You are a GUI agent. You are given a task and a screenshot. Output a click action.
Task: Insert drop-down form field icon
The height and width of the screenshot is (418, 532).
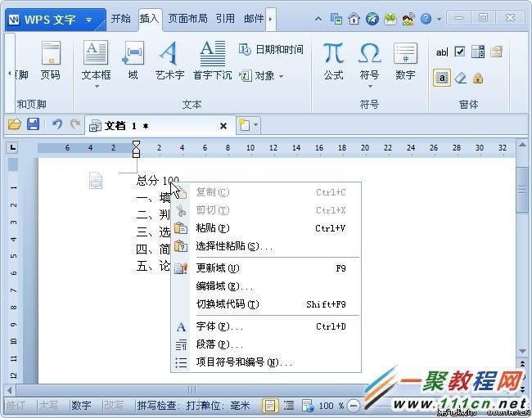pyautogui.click(x=478, y=52)
